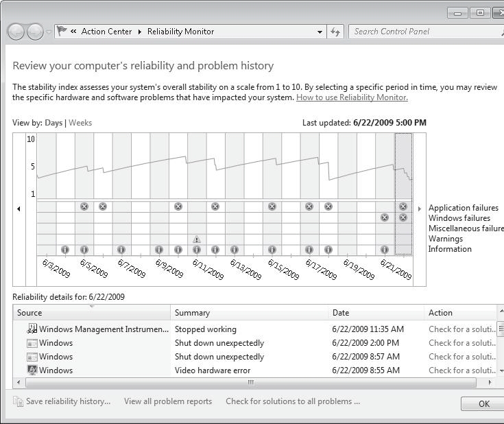Move chart to later dates with right arrow
504x424 pixels.
click(420, 209)
